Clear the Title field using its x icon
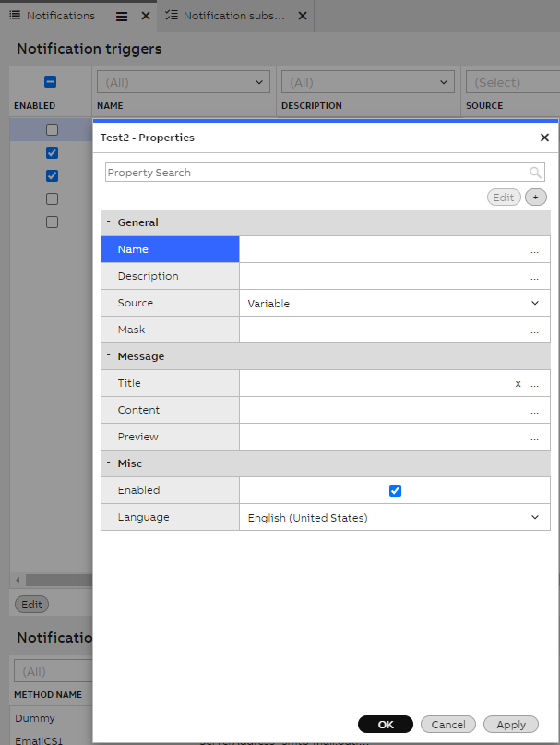The width and height of the screenshot is (560, 745). point(518,382)
